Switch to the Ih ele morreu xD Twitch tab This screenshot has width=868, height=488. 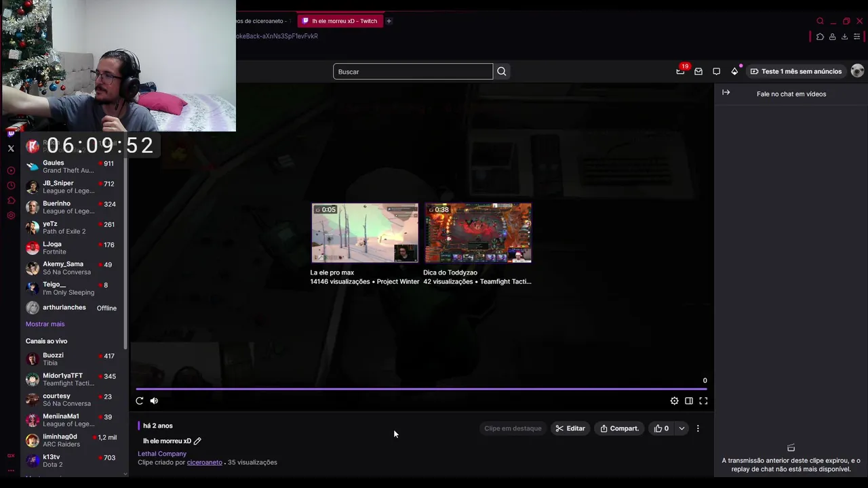(340, 21)
